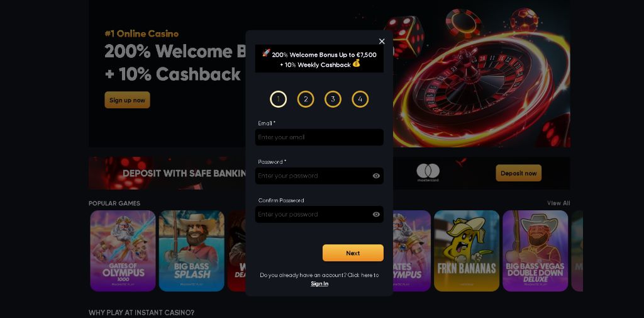Toggle visibility eye in Confirm Password field
This screenshot has width=644, height=318.
(x=376, y=214)
